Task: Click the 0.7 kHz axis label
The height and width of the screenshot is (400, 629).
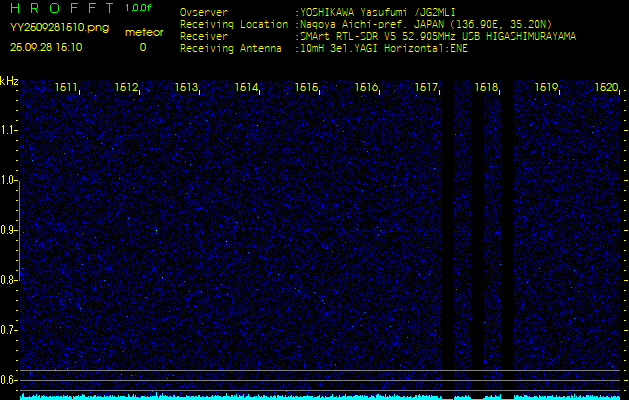Action: [x=8, y=330]
